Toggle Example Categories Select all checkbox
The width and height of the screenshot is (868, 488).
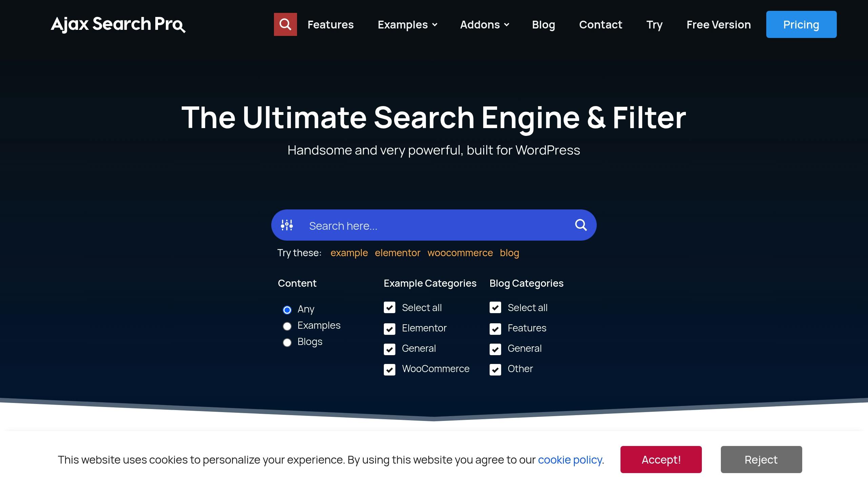tap(390, 307)
